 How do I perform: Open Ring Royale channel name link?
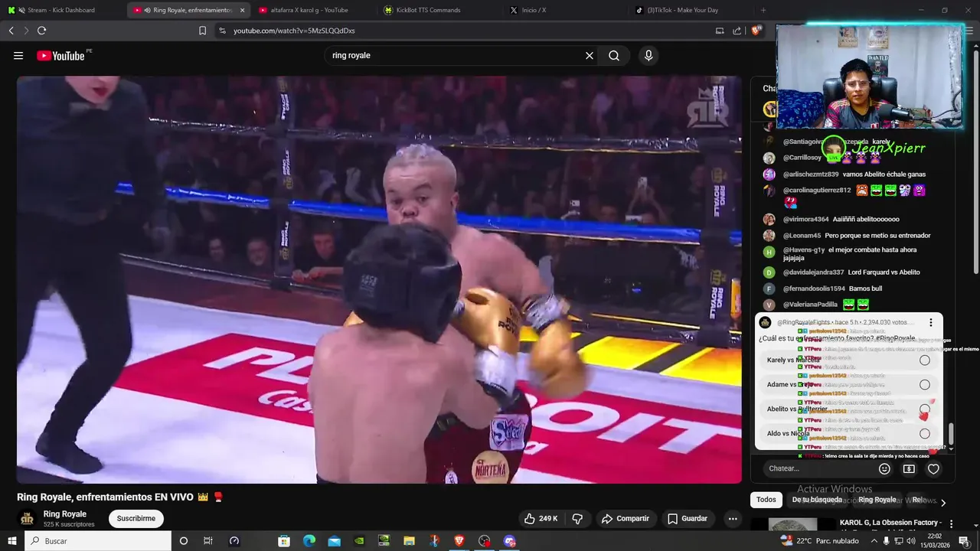click(65, 514)
